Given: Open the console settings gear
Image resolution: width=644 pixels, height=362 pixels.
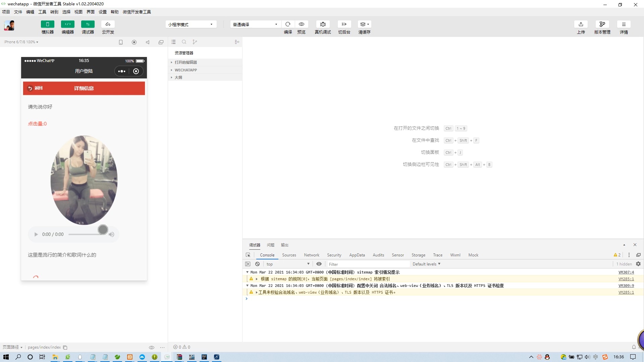Looking at the screenshot, I should click(x=638, y=264).
